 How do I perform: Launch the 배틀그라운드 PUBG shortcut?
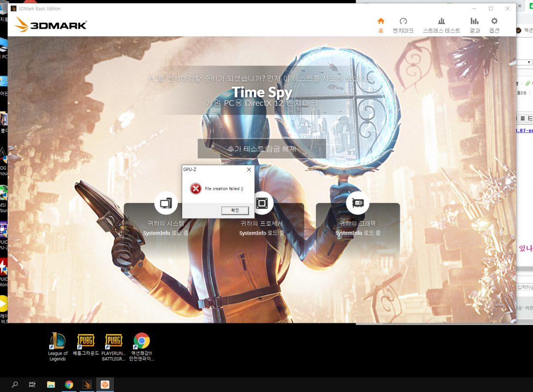(86, 346)
